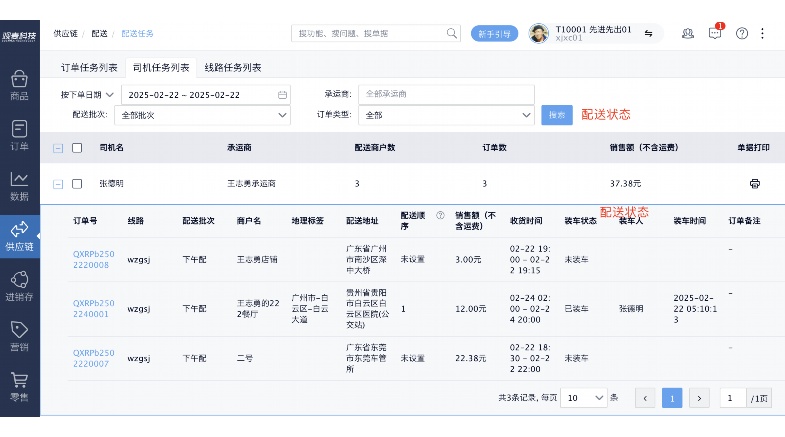Click the calendar icon in date field
This screenshot has height=437, width=785.
[x=282, y=95]
